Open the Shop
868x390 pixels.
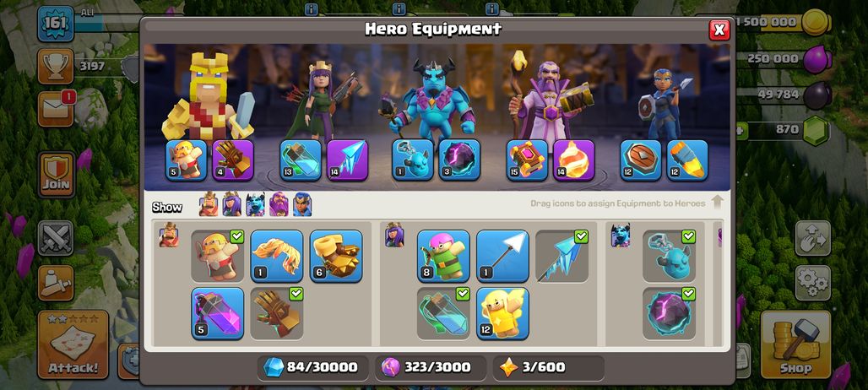(795, 344)
